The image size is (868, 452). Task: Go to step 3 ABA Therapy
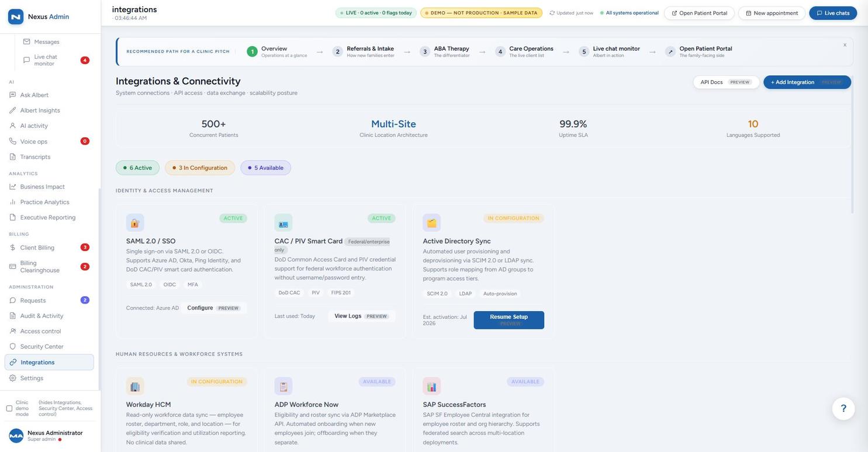pyautogui.click(x=445, y=51)
